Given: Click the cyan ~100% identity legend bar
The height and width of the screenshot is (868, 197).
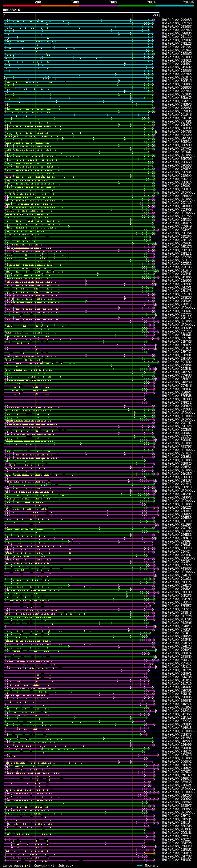Looking at the screenshot, I should pyautogui.click(x=175, y=6).
